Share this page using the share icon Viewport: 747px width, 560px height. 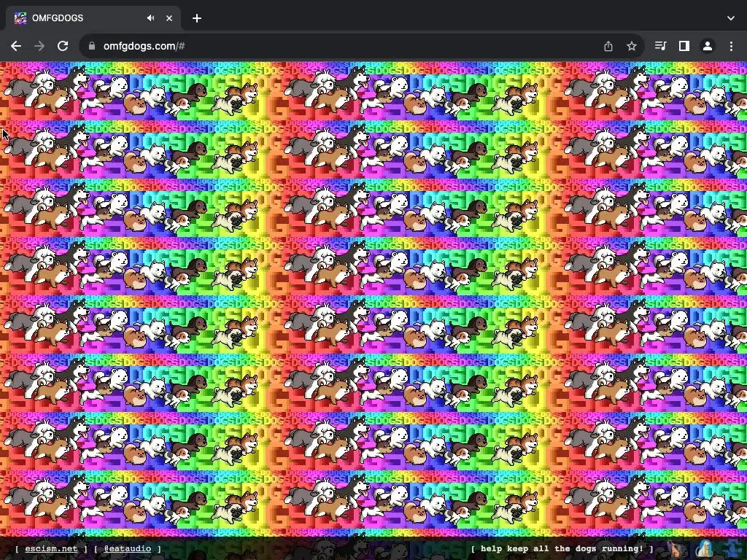click(608, 46)
